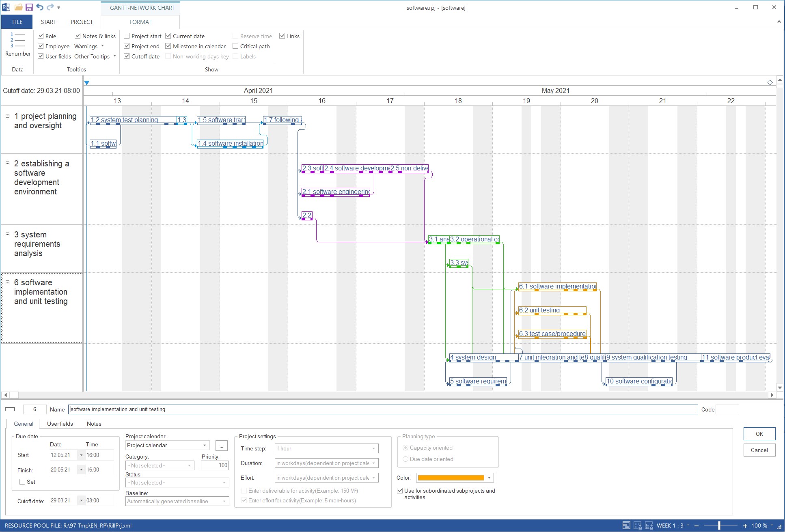
Task: Click the purple save disk icon
Action: (29, 7)
